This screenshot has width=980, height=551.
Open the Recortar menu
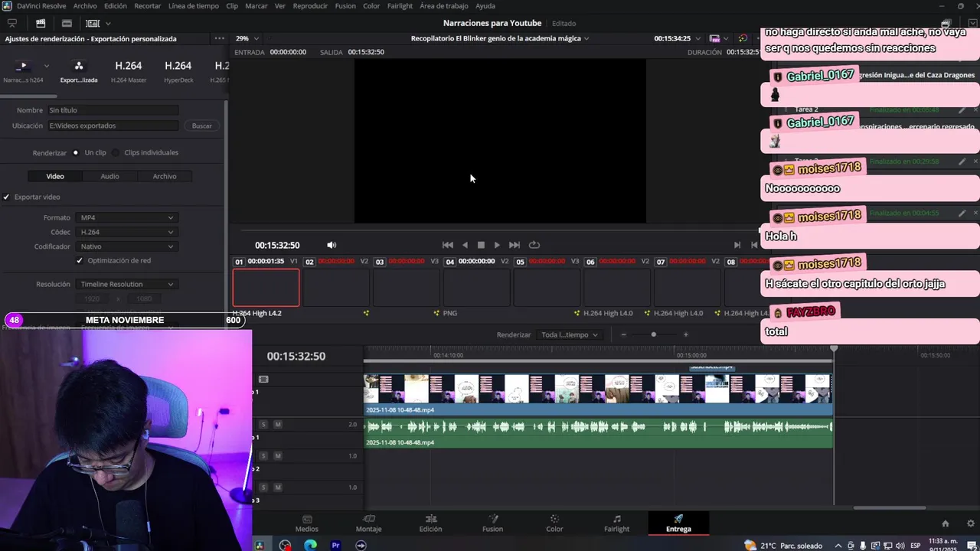(x=148, y=6)
